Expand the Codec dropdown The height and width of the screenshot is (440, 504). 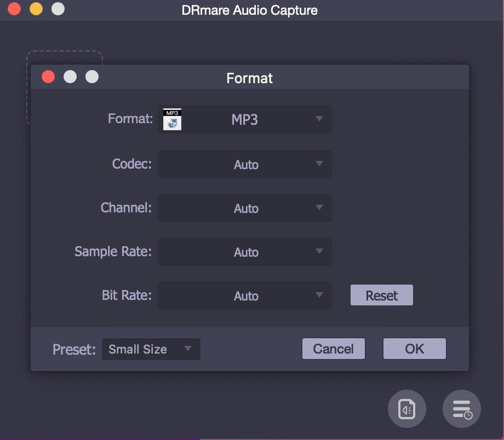(x=245, y=164)
